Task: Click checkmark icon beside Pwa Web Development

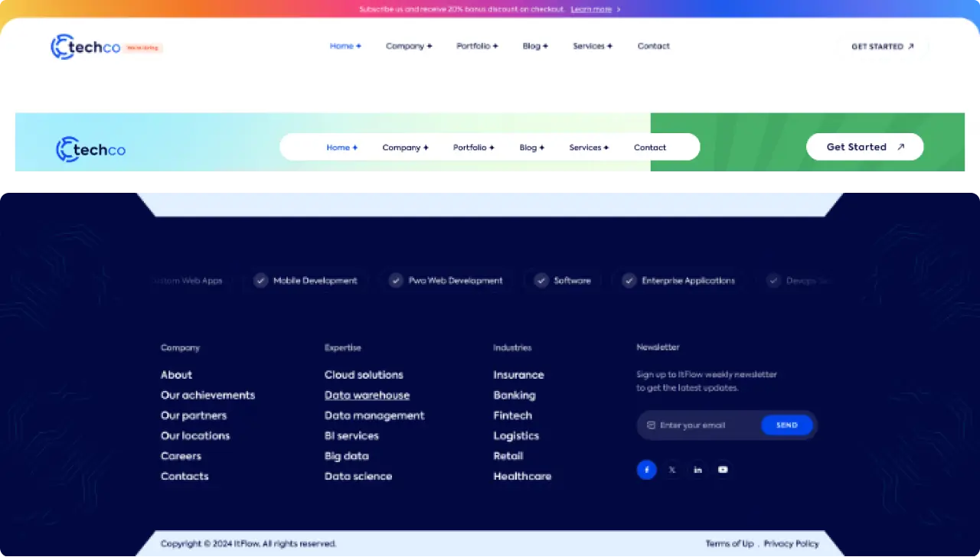Action: pos(396,281)
